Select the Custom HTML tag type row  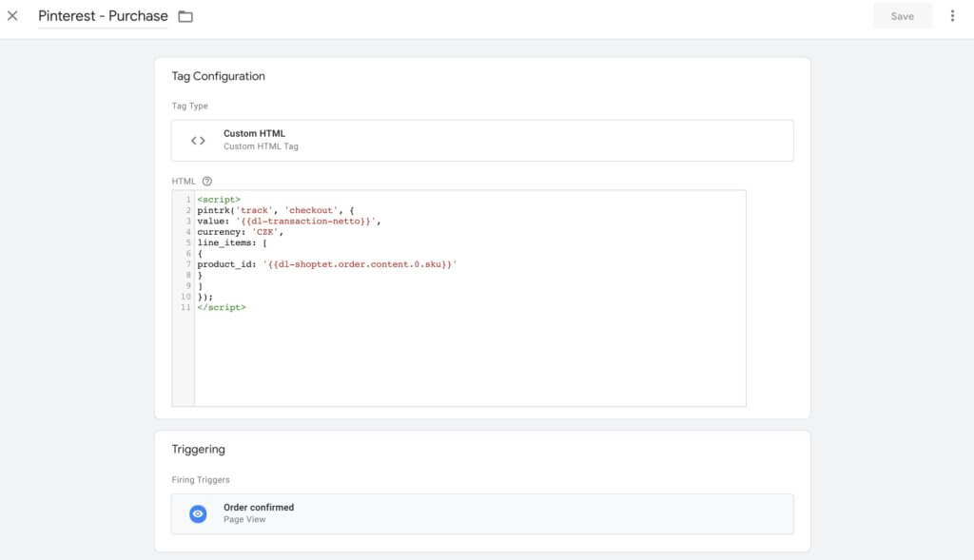click(482, 141)
